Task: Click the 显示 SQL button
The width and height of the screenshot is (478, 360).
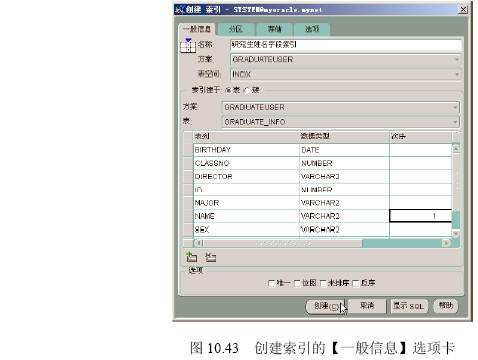Action: 409,306
